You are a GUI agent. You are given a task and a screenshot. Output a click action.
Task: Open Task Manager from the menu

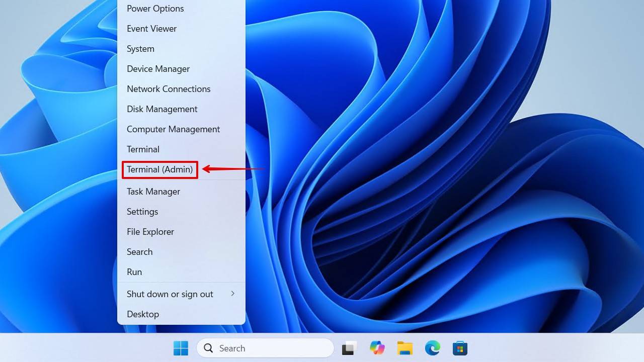(x=153, y=192)
